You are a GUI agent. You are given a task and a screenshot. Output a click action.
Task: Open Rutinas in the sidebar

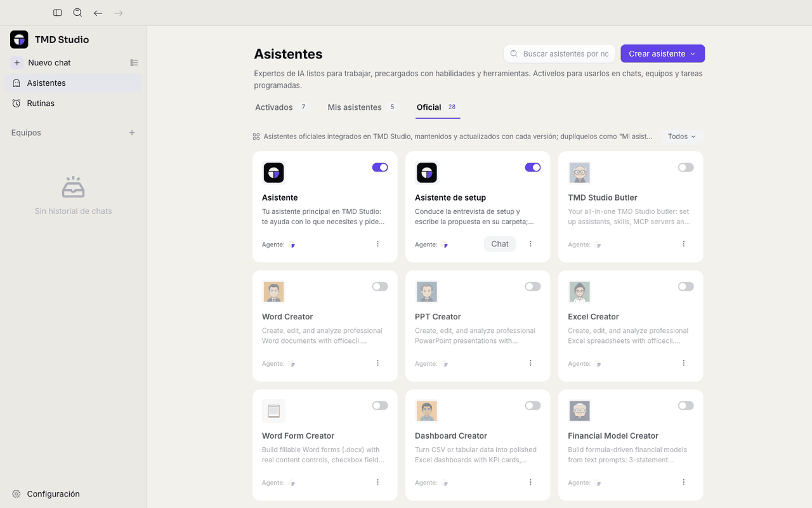[74, 104]
